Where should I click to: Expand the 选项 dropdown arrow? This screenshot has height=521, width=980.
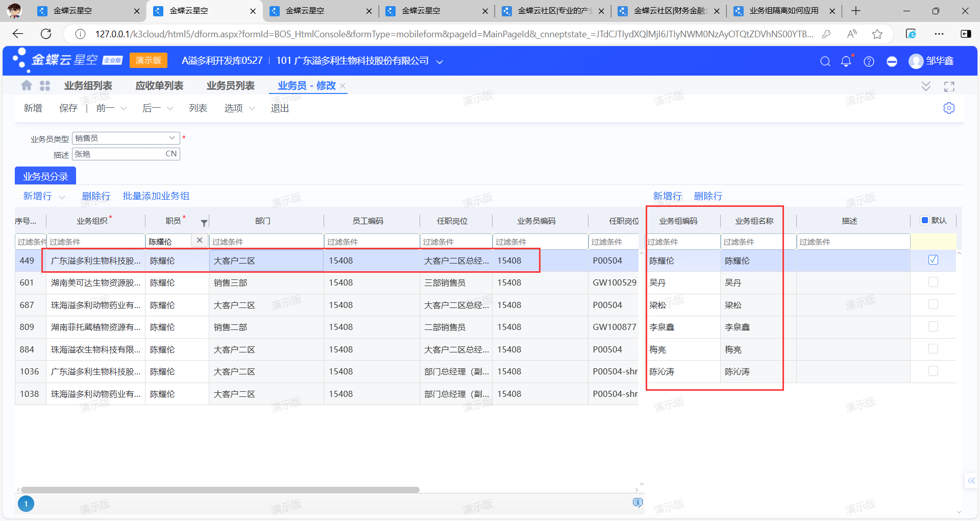pos(252,108)
